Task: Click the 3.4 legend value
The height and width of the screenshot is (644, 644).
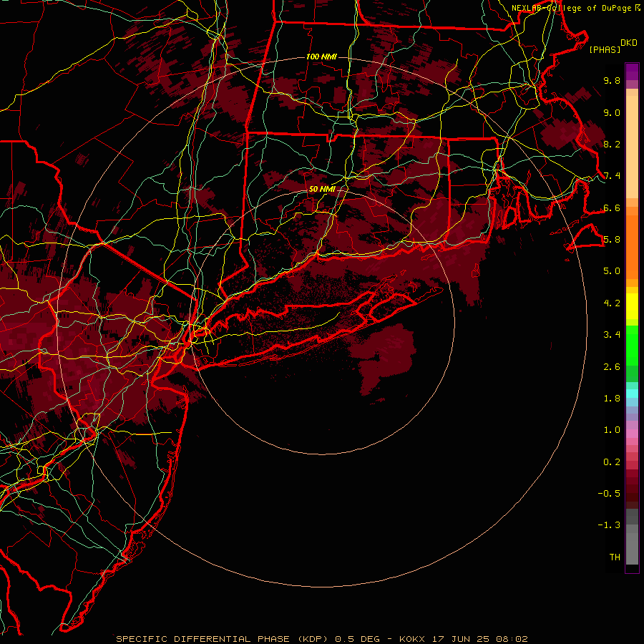Action: tap(612, 335)
